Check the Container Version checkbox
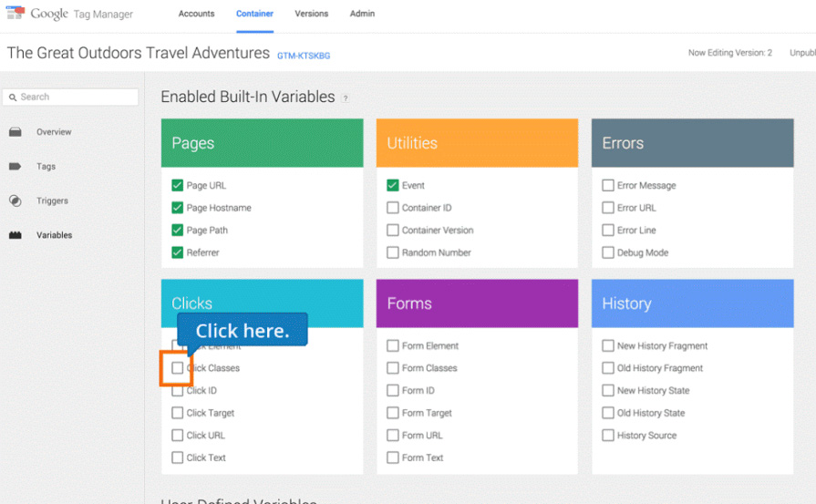 (393, 230)
